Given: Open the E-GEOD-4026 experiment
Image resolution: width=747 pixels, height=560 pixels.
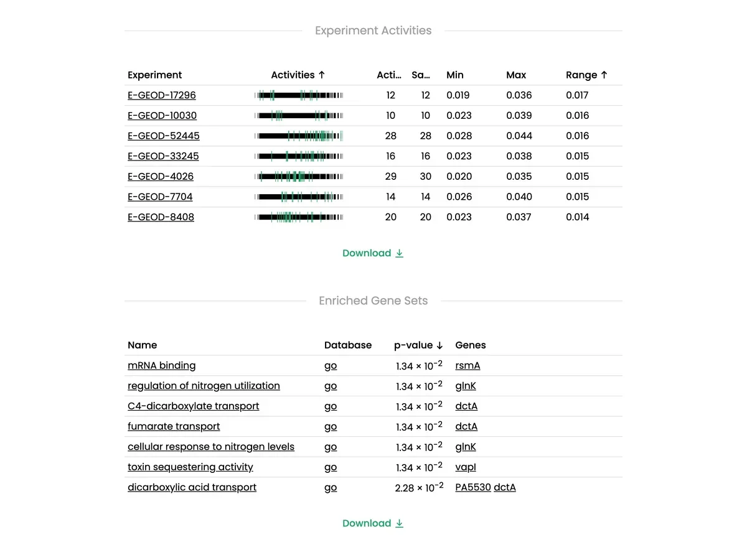Looking at the screenshot, I should (161, 176).
